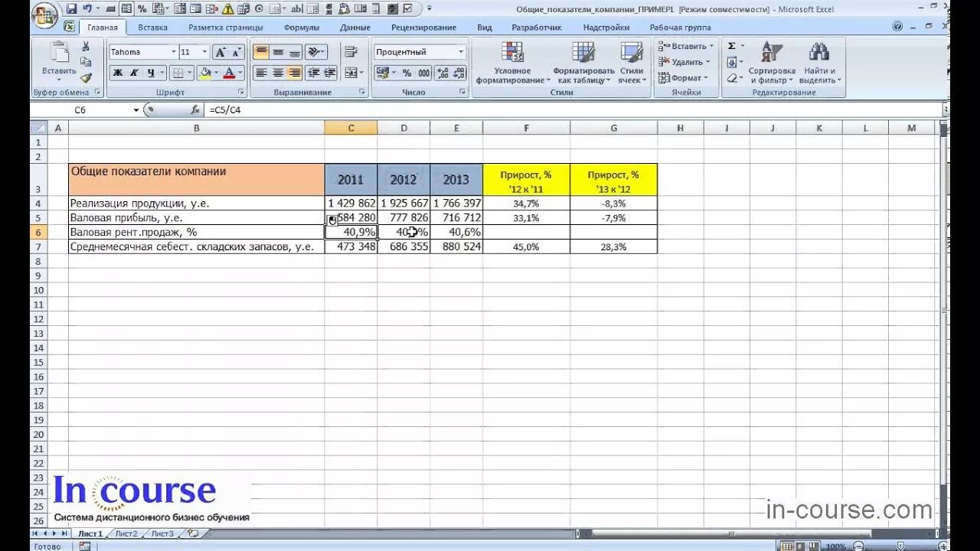Activate the Format Painter brush
980x551 pixels.
86,77
